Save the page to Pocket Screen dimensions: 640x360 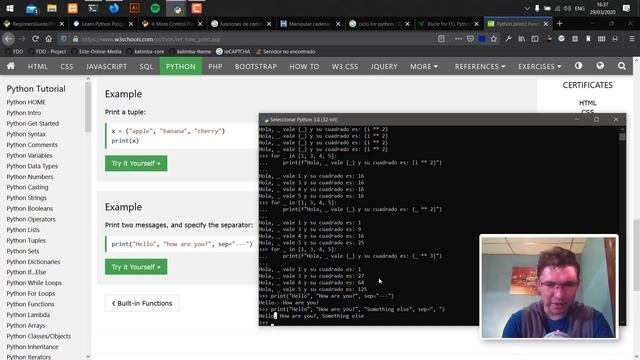(x=470, y=39)
